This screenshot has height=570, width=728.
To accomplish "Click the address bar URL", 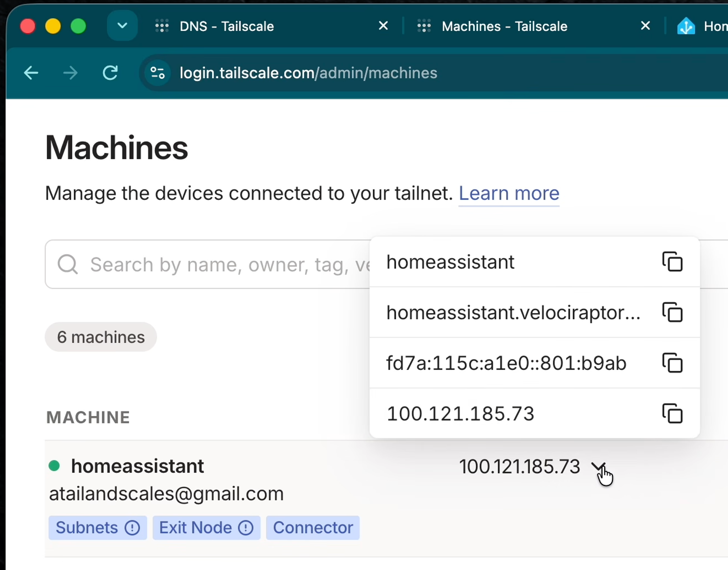I will coord(308,73).
